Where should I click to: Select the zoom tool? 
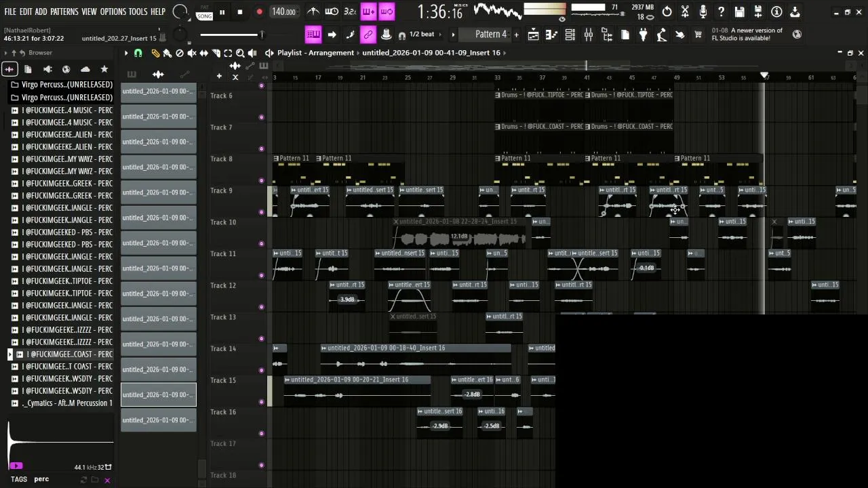tap(240, 53)
